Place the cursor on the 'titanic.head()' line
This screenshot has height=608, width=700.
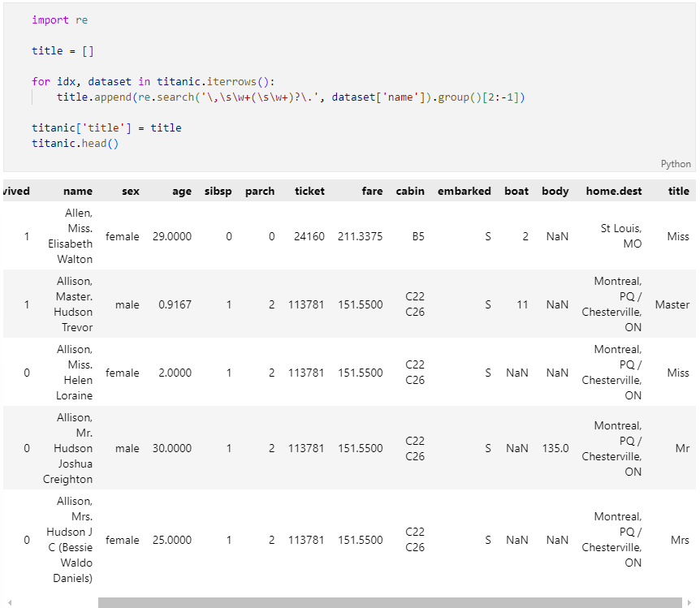click(x=76, y=143)
